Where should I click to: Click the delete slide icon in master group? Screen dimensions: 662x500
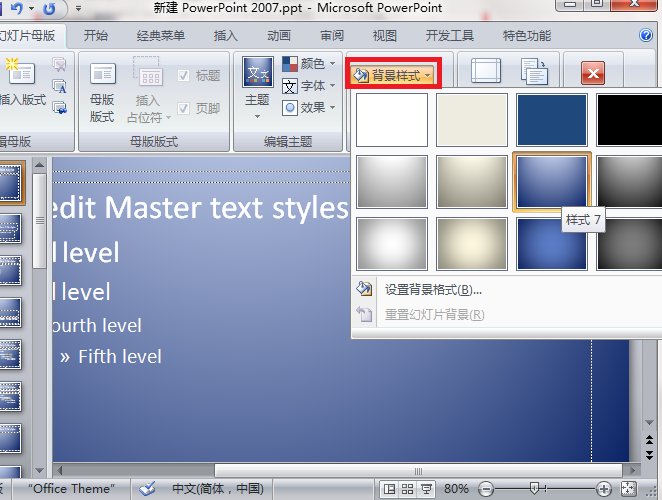(59, 64)
